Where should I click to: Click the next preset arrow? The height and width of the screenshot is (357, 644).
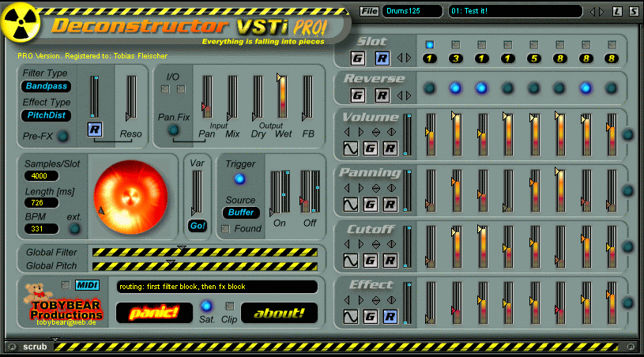601,12
